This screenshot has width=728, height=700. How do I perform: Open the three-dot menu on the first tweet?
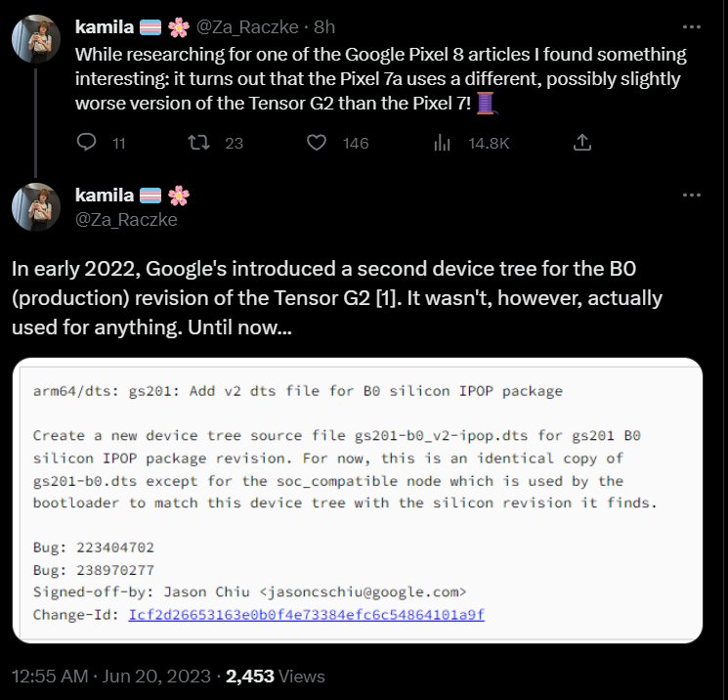click(691, 27)
